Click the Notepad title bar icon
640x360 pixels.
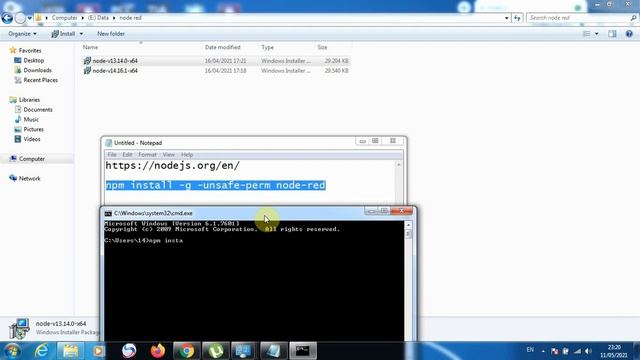(x=109, y=143)
